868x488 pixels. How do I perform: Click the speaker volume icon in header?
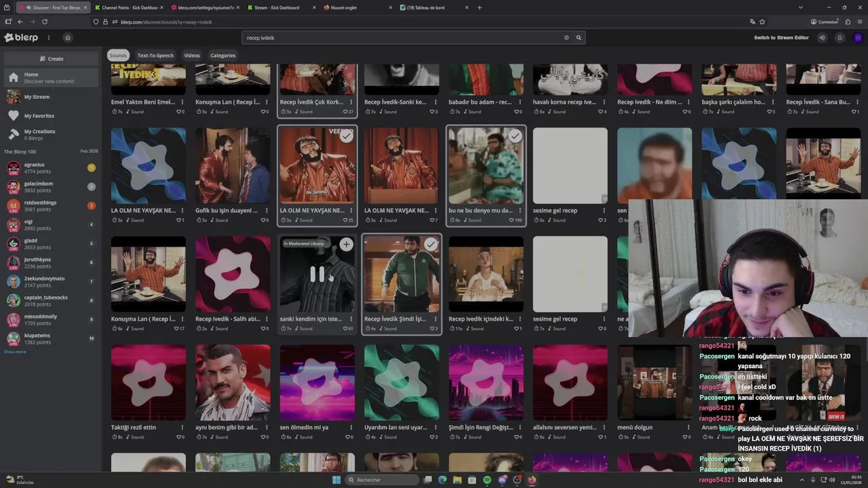click(x=822, y=38)
